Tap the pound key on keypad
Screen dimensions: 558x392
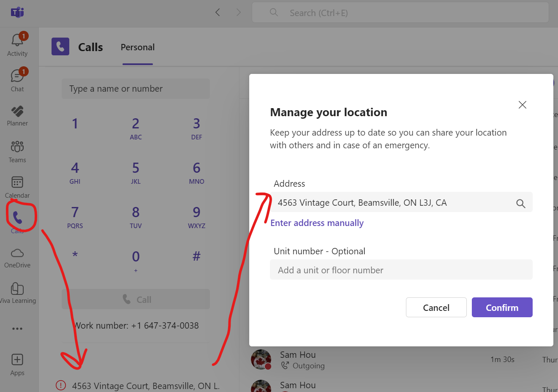click(x=196, y=256)
